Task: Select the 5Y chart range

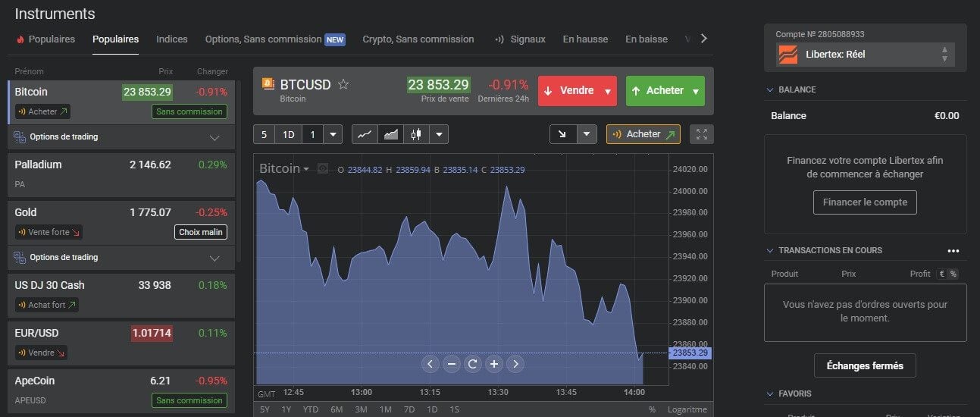Action: (x=265, y=409)
